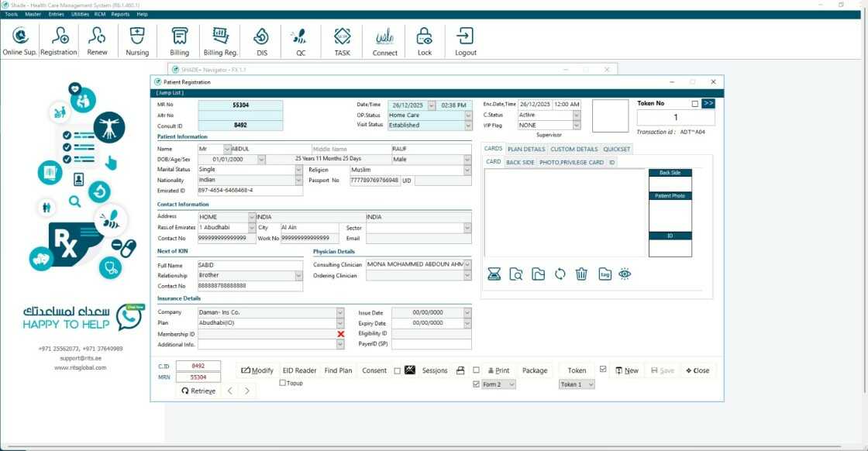Click the Modify button

[257, 370]
